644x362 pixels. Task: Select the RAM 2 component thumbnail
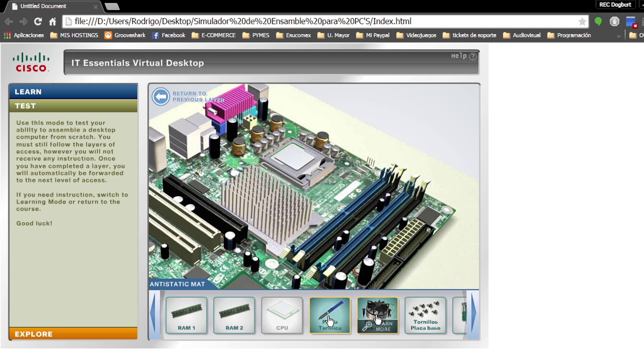click(234, 315)
